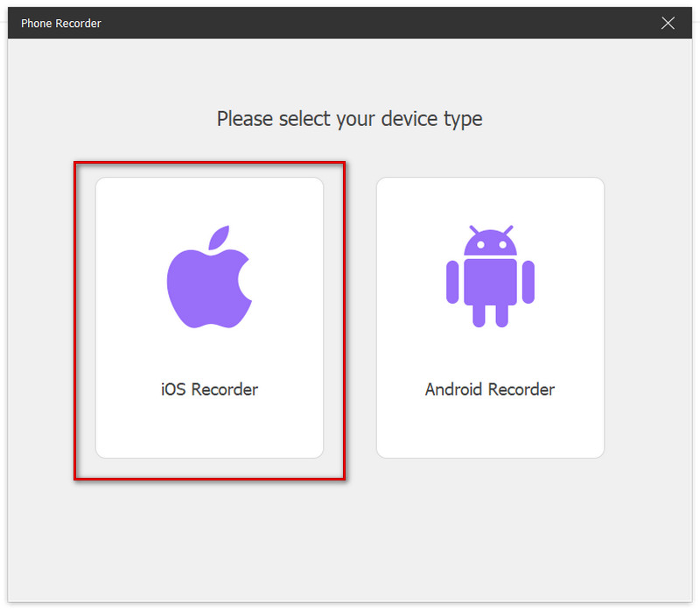Viewport: 700px width, 610px height.
Task: Select the purple Android robot icon
Action: click(x=490, y=277)
